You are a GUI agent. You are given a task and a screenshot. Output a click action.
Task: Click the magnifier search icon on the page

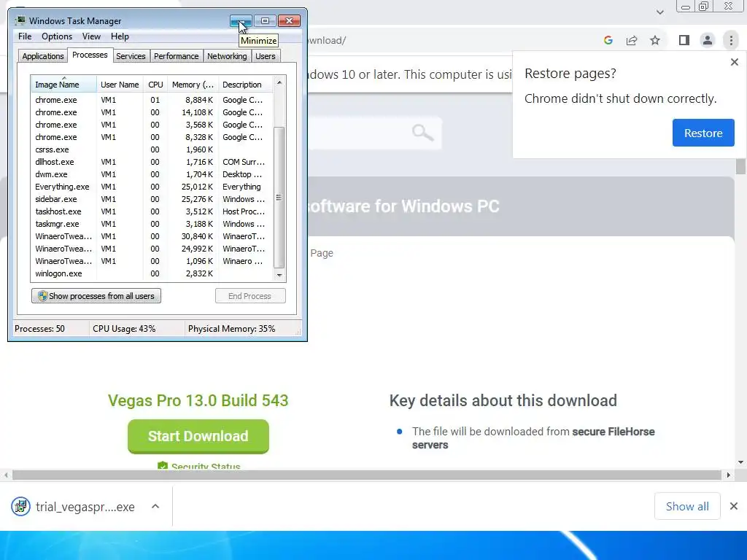[x=422, y=133]
